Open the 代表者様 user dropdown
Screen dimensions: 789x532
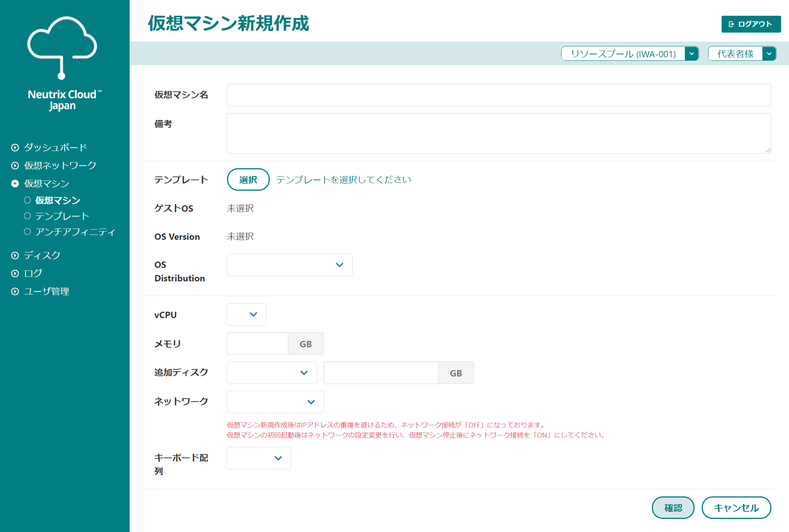coord(742,54)
